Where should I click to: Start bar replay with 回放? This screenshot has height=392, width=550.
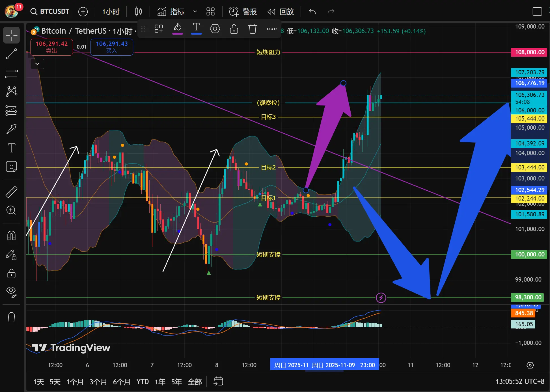tap(281, 12)
